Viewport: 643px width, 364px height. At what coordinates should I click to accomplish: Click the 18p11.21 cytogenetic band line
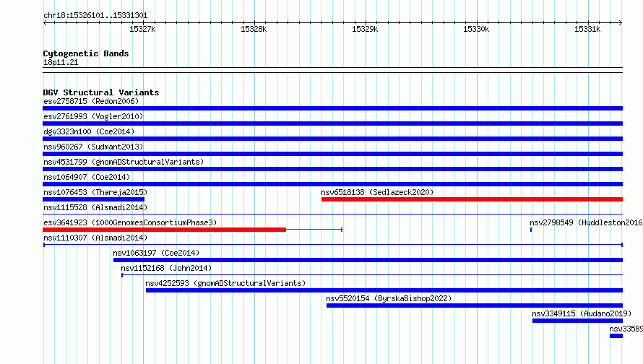click(x=332, y=70)
